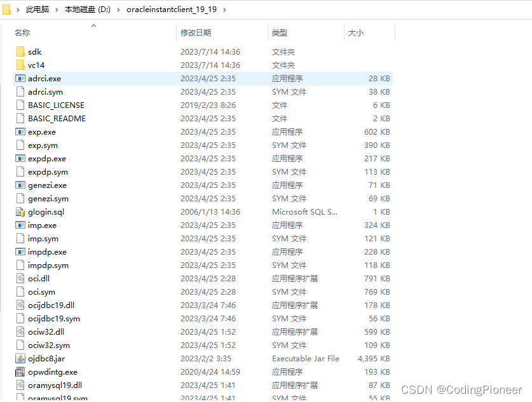
Task: Click the ojdbc8.jar executable jar icon
Action: [x=21, y=358]
